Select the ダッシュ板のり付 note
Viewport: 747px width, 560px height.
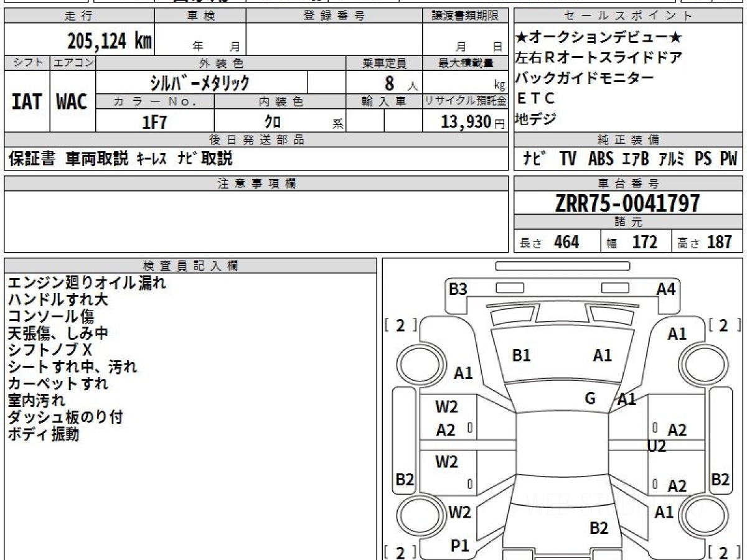(65, 417)
